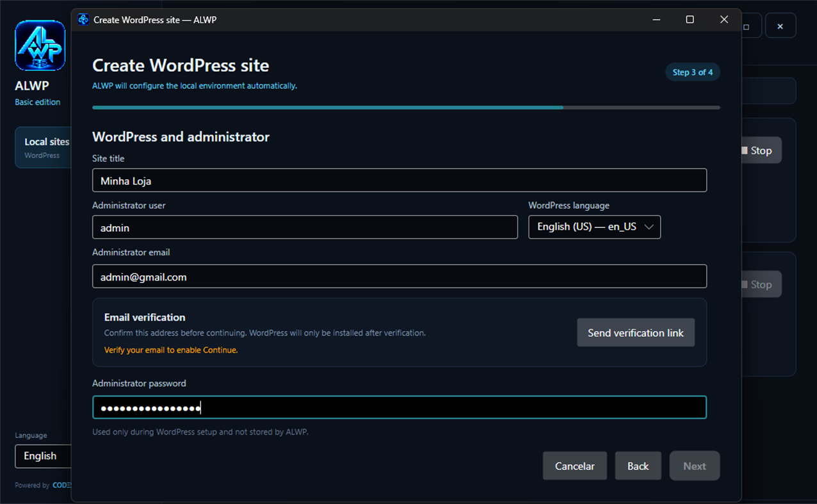Open the WordPress language dropdown
The image size is (817, 504).
[594, 227]
